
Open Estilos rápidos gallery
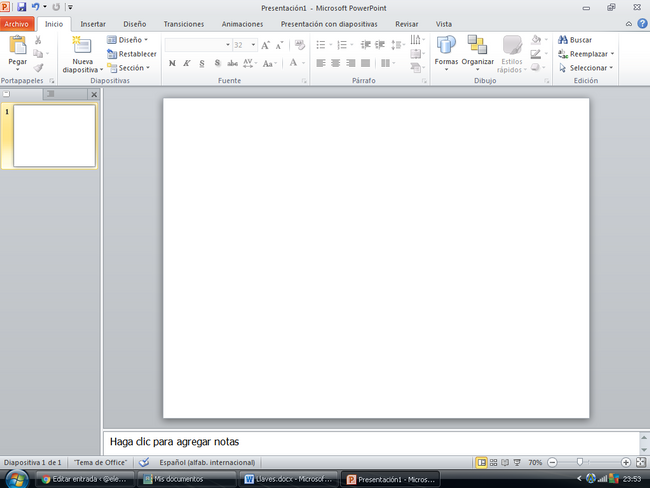click(x=512, y=54)
